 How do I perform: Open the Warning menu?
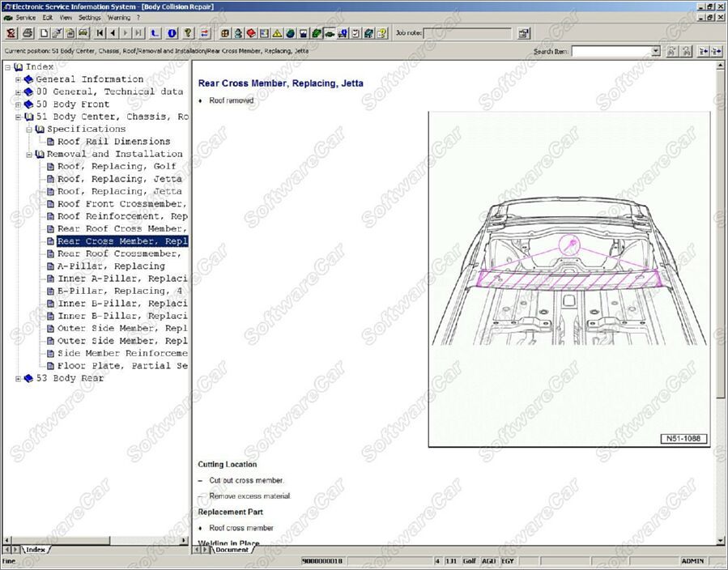[118, 17]
